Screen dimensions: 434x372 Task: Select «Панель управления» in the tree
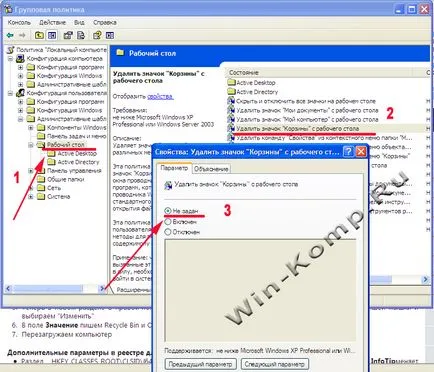[74, 171]
